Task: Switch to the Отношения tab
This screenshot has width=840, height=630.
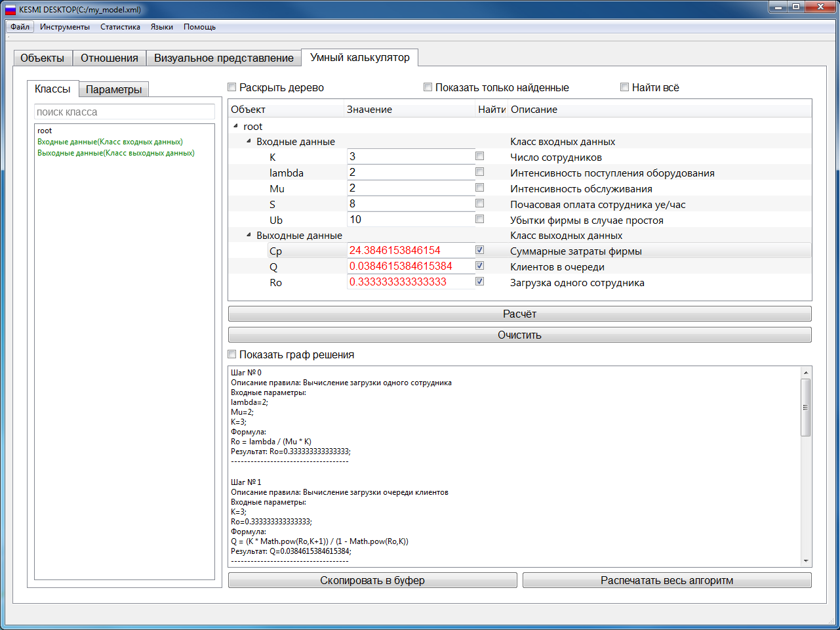Action: pos(110,58)
